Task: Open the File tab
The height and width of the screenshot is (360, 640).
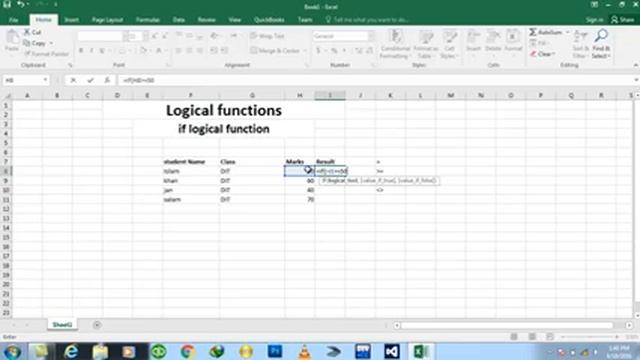Action: point(13,20)
